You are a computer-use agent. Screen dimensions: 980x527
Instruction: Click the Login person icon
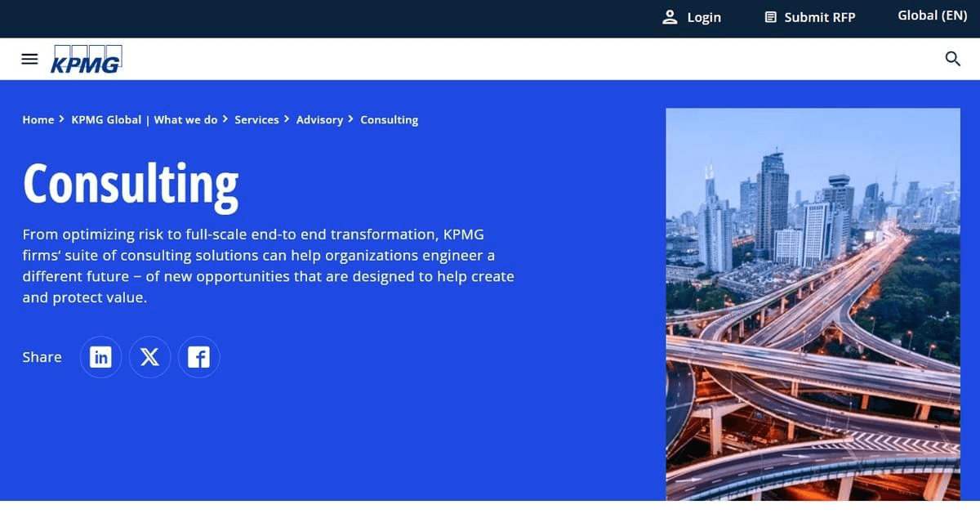tap(670, 16)
